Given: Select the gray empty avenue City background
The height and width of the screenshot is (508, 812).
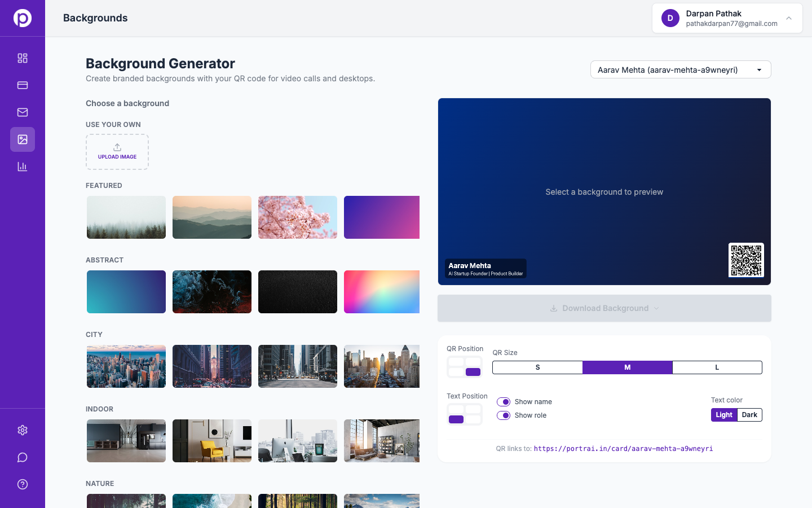Looking at the screenshot, I should (x=298, y=366).
